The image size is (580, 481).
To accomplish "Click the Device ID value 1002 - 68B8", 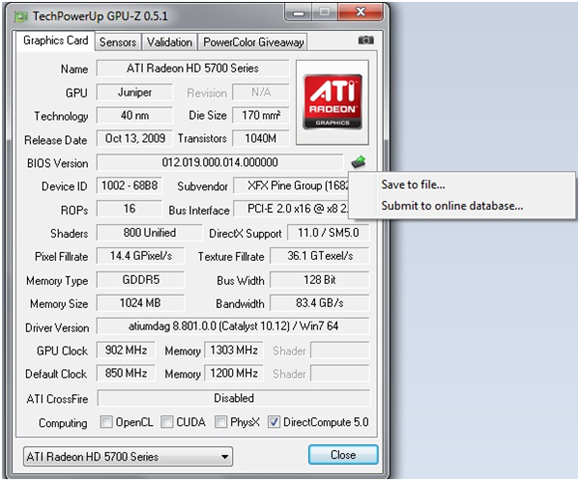I will [129, 185].
